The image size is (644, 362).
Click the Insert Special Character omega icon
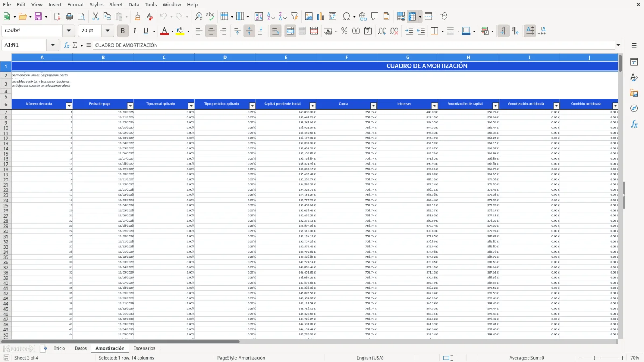coord(346,16)
